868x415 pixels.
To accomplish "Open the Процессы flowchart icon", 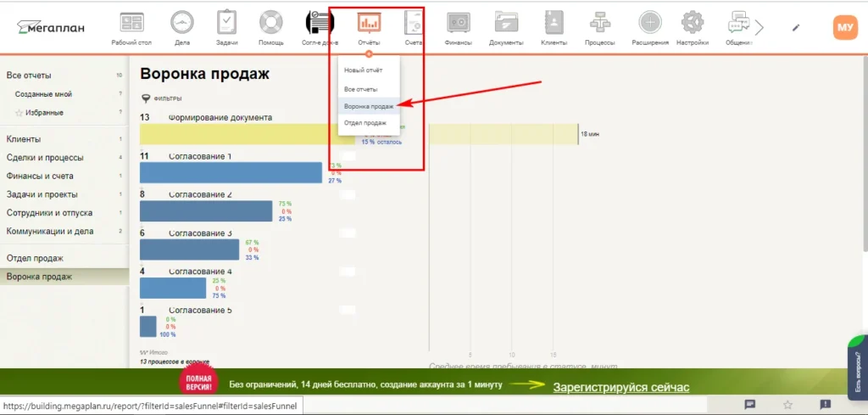I will click(600, 23).
